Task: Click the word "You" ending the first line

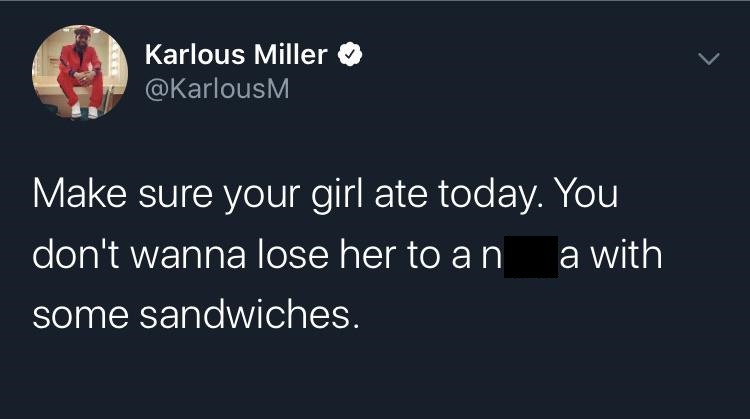Action: coord(588,193)
